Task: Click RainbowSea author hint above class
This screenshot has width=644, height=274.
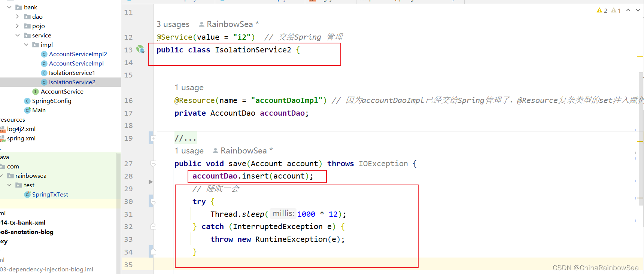Action: point(229,24)
